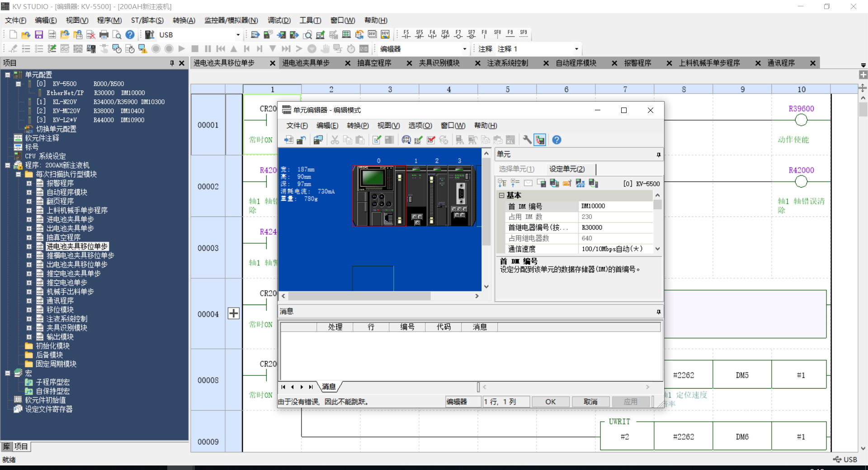Toggle the pin on the 消息 panel

coord(658,312)
